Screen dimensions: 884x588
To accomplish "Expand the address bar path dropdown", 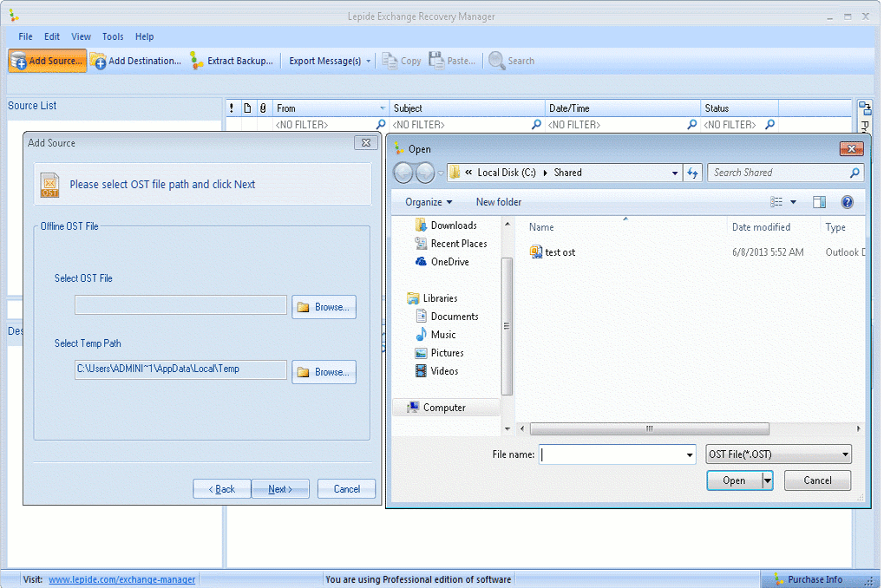I will pyautogui.click(x=675, y=173).
